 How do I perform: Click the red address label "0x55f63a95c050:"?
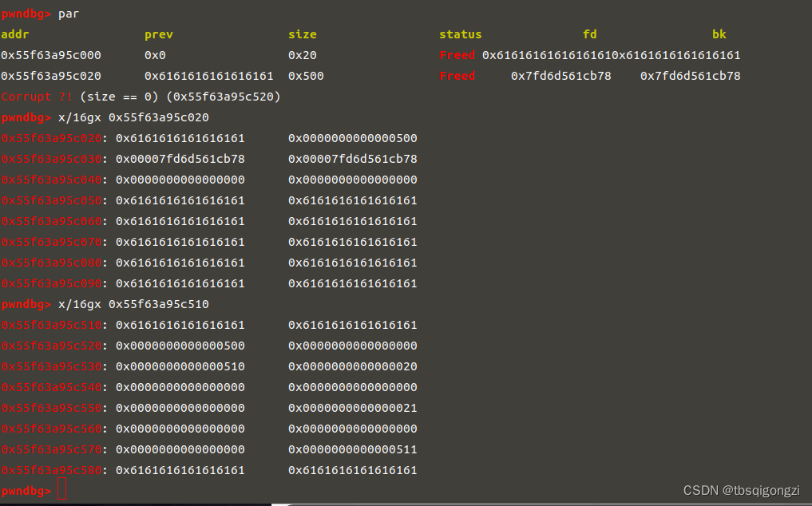click(54, 200)
